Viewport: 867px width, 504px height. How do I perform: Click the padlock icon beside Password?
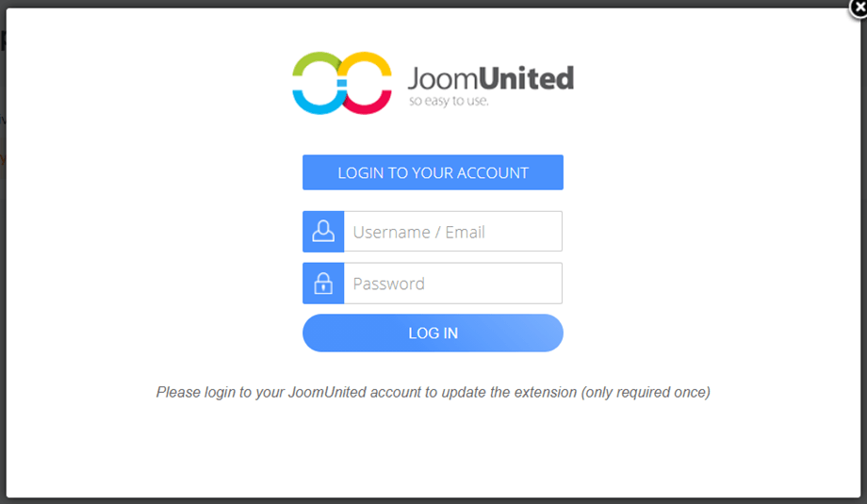coord(323,284)
